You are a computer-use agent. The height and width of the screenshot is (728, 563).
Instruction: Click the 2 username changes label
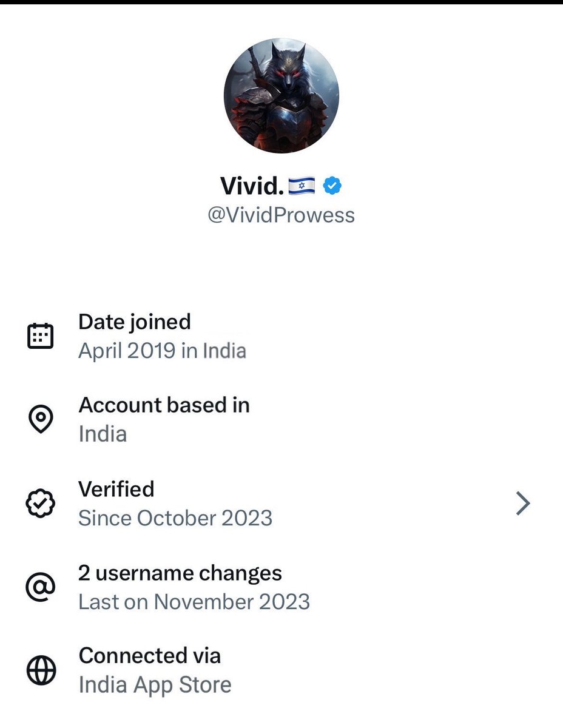tap(180, 573)
